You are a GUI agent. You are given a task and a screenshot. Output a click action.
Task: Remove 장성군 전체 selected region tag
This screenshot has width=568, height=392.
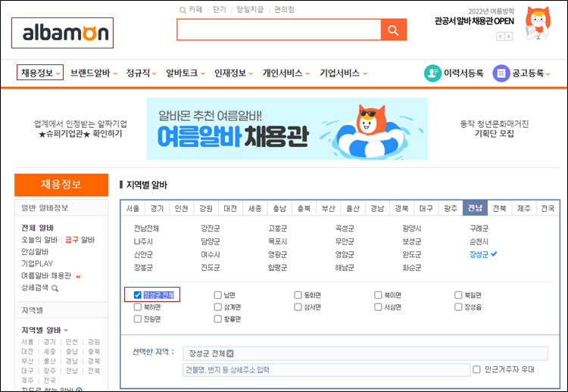coord(230,353)
